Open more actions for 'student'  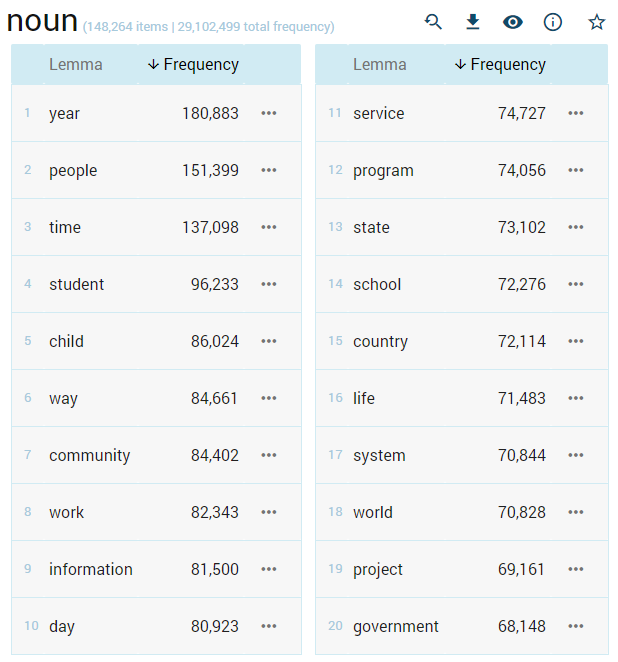[269, 285]
